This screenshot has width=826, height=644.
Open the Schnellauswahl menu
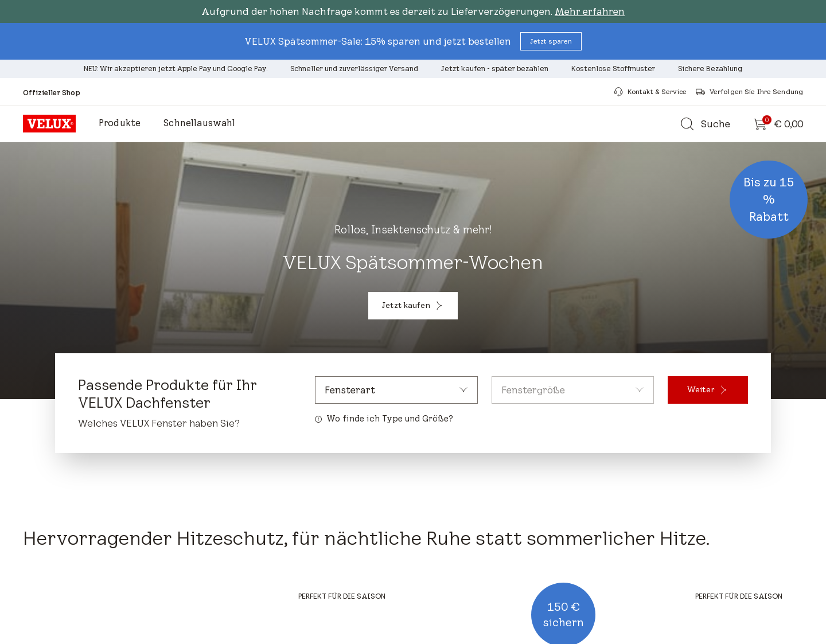199,123
